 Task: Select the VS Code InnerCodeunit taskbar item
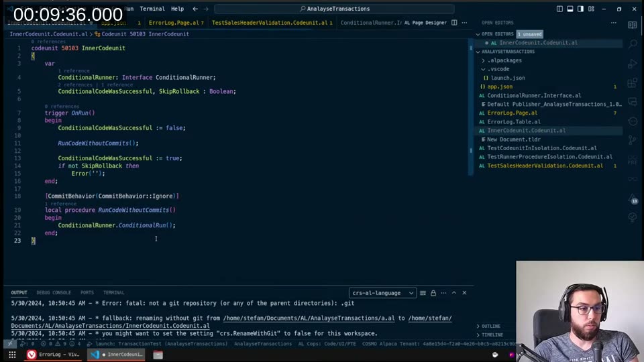(116, 355)
